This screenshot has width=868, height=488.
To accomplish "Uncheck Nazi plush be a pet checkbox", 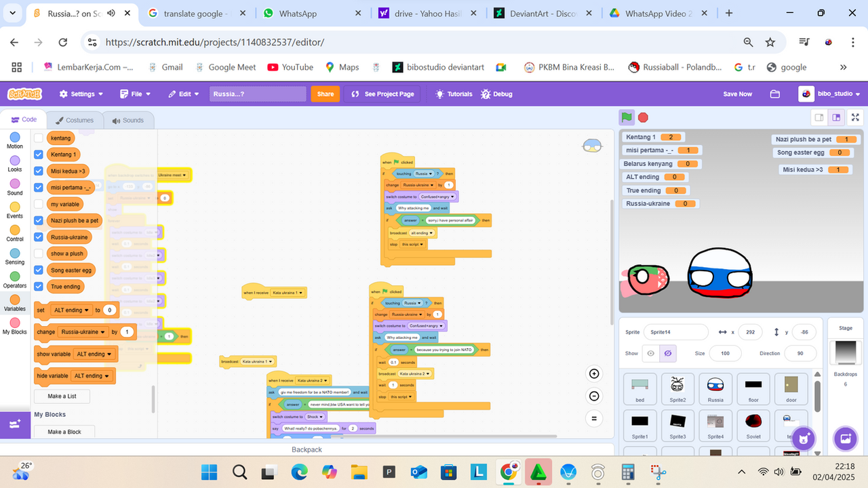I will (x=39, y=220).
